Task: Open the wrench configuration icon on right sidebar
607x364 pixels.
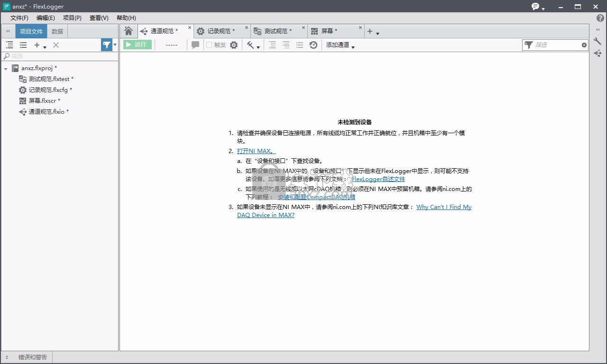Action: [x=598, y=42]
